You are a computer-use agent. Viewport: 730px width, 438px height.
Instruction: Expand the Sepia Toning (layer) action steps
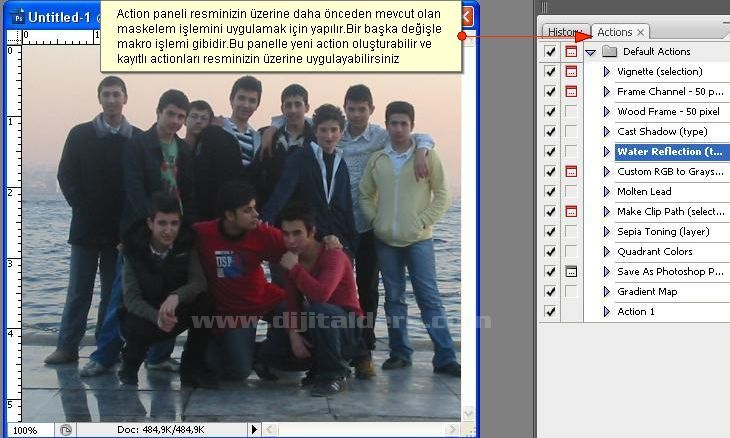click(x=607, y=232)
